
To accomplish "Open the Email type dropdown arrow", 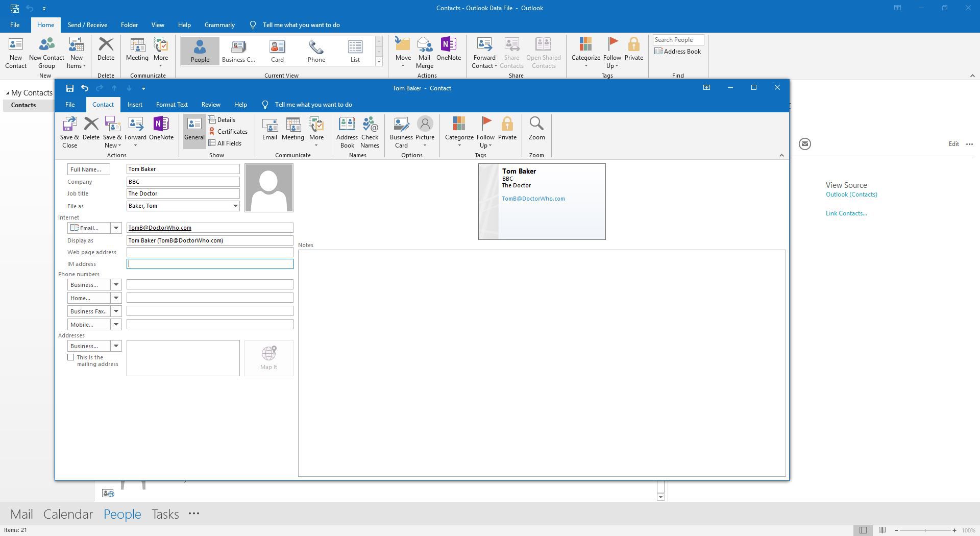I will click(x=116, y=228).
